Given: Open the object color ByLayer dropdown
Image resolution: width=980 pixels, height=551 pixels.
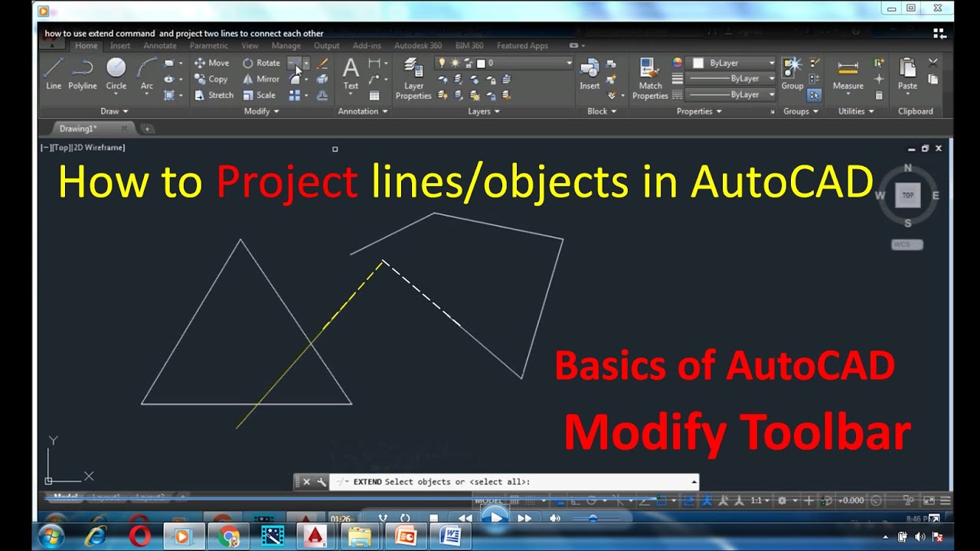Looking at the screenshot, I should [771, 63].
